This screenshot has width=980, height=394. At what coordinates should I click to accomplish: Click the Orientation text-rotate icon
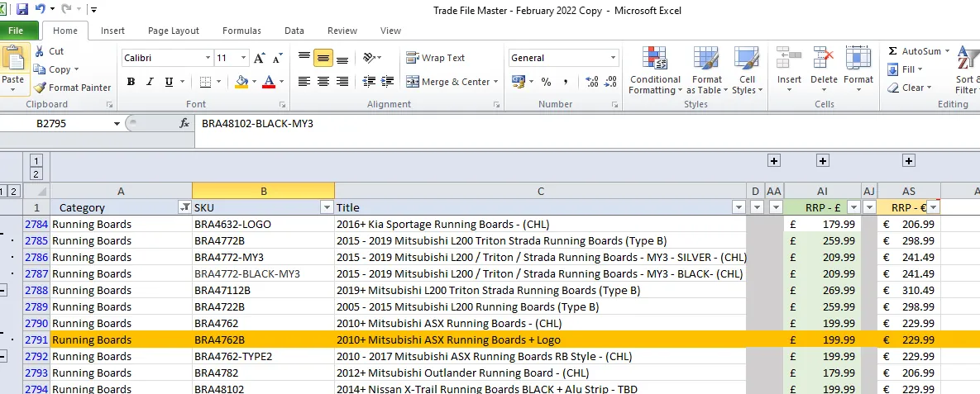[x=370, y=58]
